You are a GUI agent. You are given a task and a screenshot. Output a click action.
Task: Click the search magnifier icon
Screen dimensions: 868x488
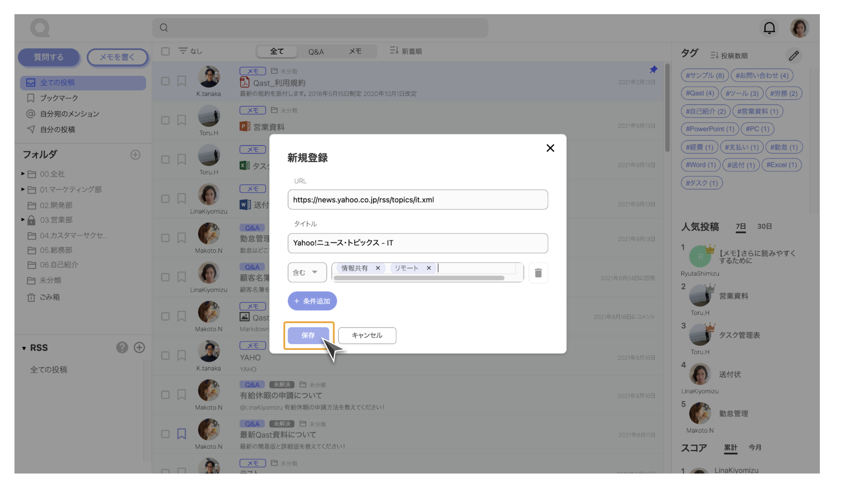164,28
